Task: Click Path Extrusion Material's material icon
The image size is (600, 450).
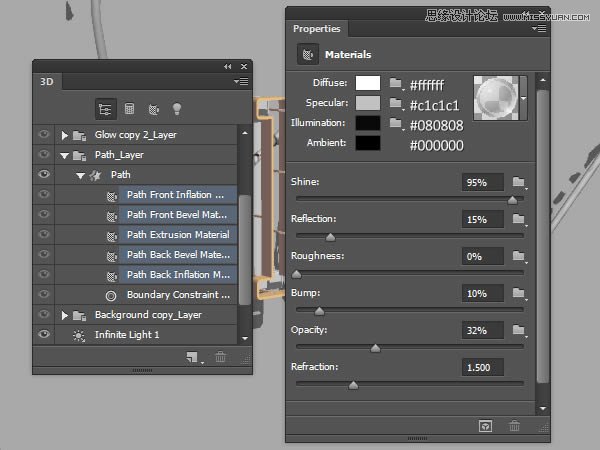Action: (111, 236)
